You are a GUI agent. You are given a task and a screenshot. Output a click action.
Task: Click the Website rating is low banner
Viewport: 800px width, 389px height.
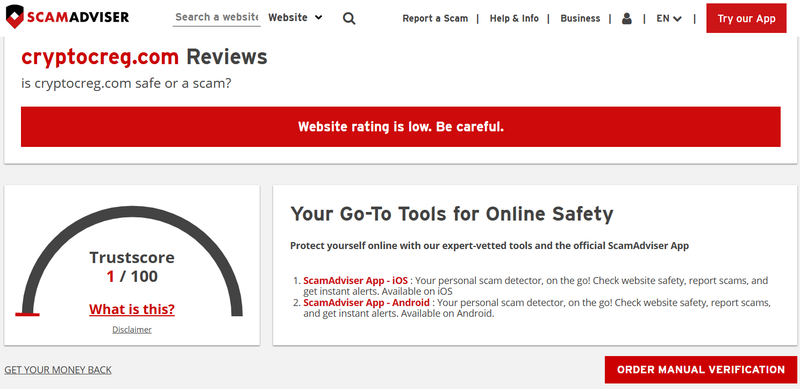click(401, 127)
